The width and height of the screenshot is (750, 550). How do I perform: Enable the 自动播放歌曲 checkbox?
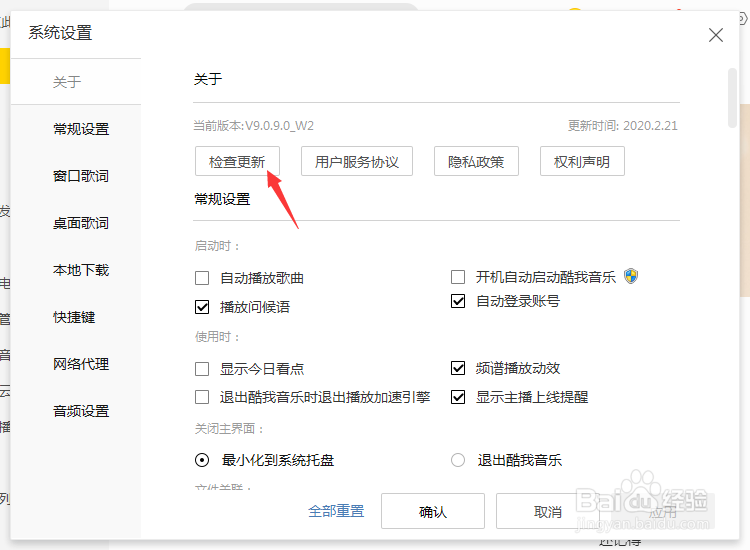click(x=202, y=278)
